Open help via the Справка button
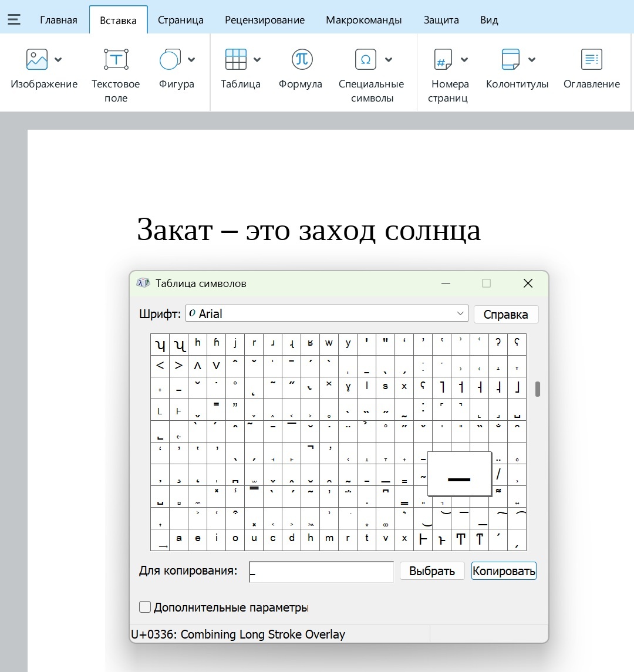The height and width of the screenshot is (672, 634). pos(505,315)
